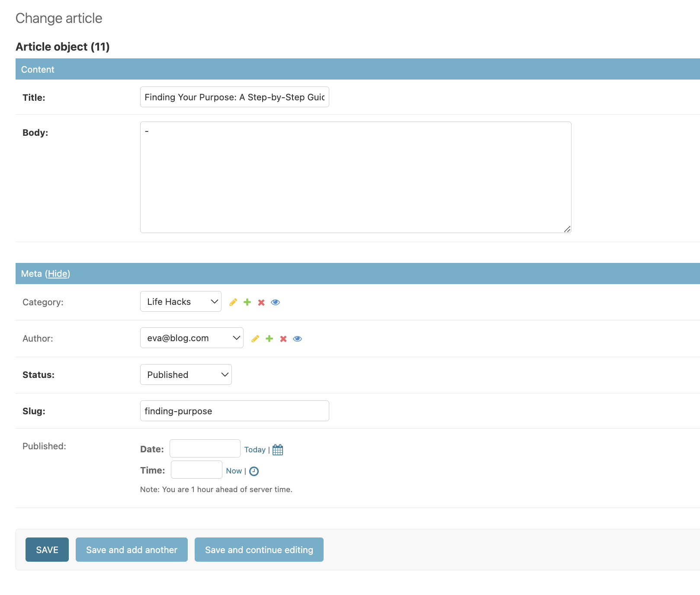This screenshot has height=595, width=700.
Task: Set the date using the Today link
Action: coord(255,450)
